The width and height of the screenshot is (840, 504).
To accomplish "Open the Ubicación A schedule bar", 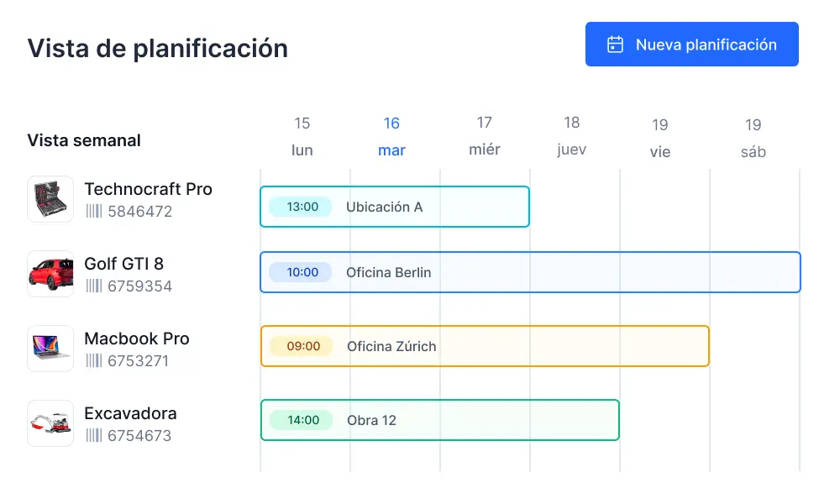I will click(x=395, y=207).
